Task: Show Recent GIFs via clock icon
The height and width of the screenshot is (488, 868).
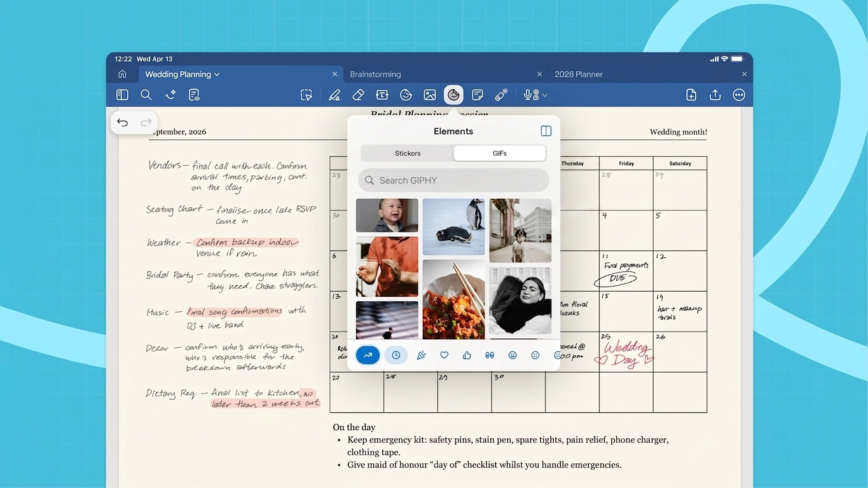Action: tap(396, 355)
